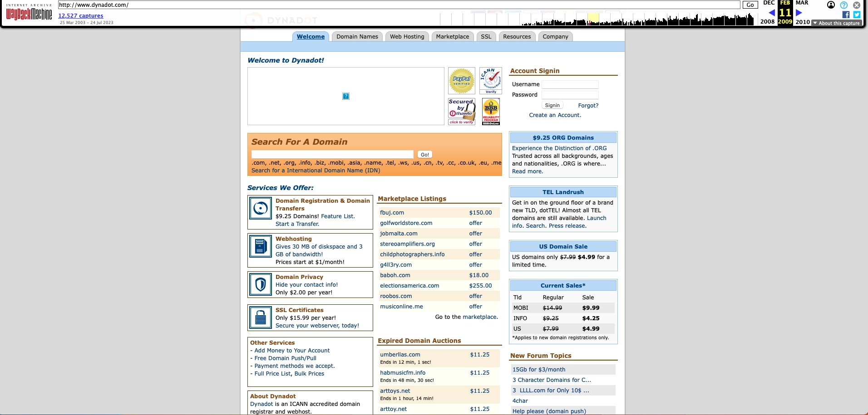Go to previous capture arrow
This screenshot has width=868, height=415.
(x=771, y=13)
